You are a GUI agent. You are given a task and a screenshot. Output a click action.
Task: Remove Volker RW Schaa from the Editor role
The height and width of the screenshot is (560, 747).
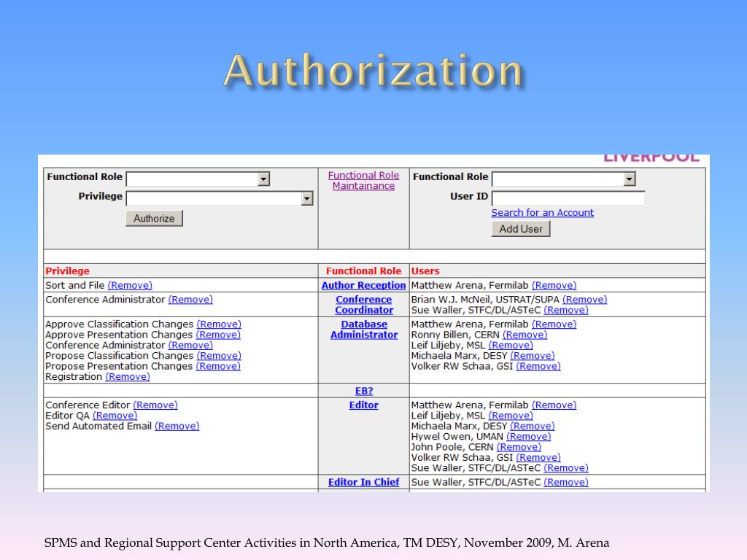[538, 458]
